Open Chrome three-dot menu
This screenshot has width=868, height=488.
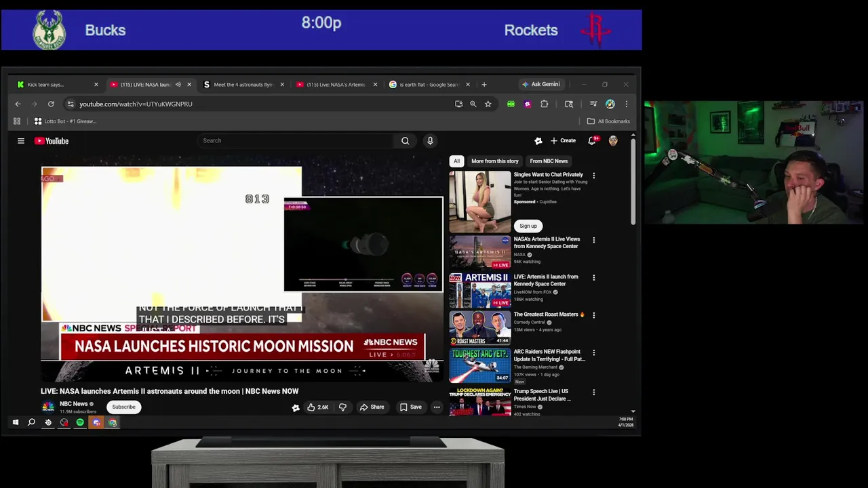[627, 104]
